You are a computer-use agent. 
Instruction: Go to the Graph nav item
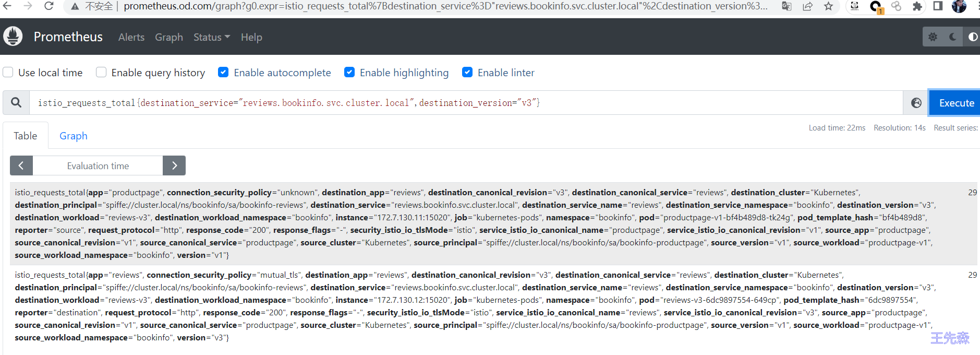[x=169, y=37]
